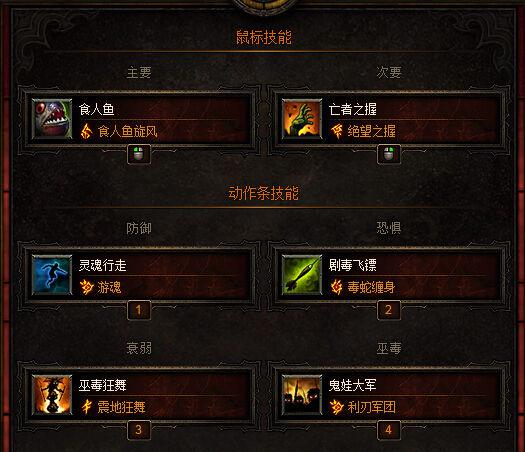Choose hotkey slot 4 badge

[389, 430]
